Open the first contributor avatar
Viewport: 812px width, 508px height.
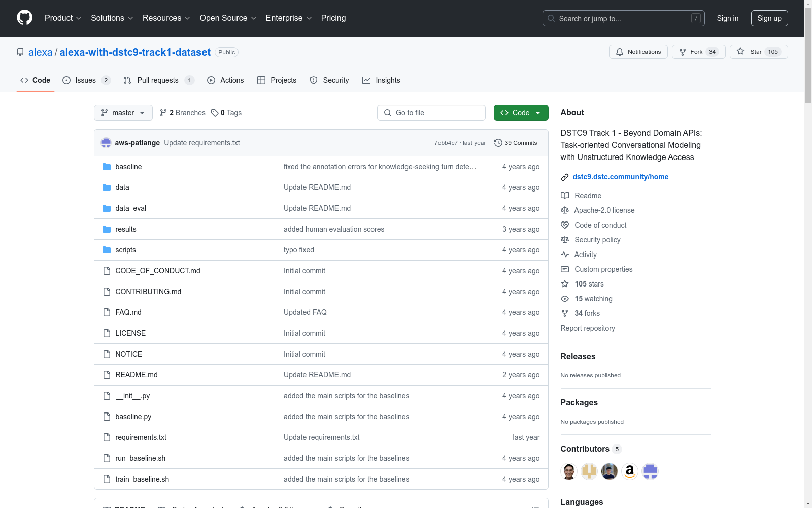pos(569,471)
